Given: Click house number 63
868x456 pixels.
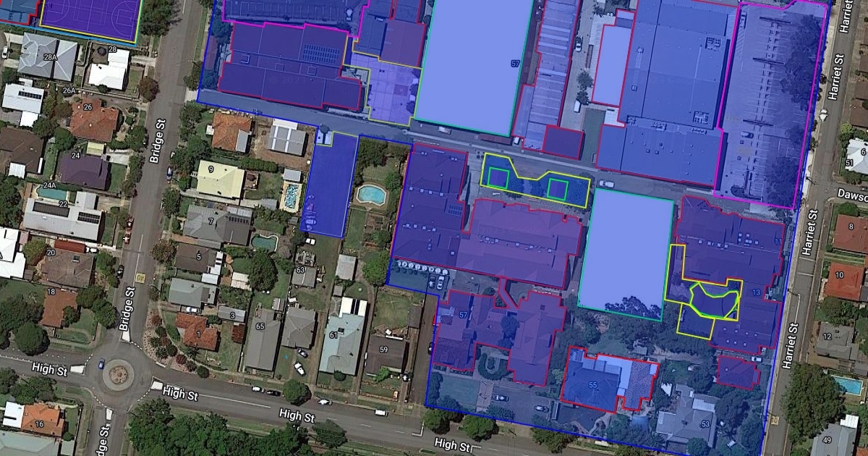Looking at the screenshot, I should pos(301,271).
